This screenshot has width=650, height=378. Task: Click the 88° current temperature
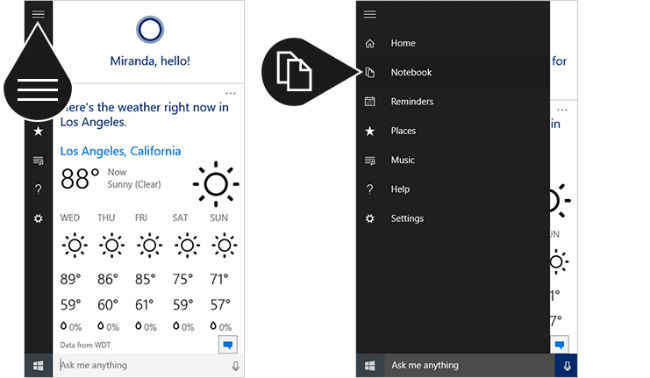(80, 179)
